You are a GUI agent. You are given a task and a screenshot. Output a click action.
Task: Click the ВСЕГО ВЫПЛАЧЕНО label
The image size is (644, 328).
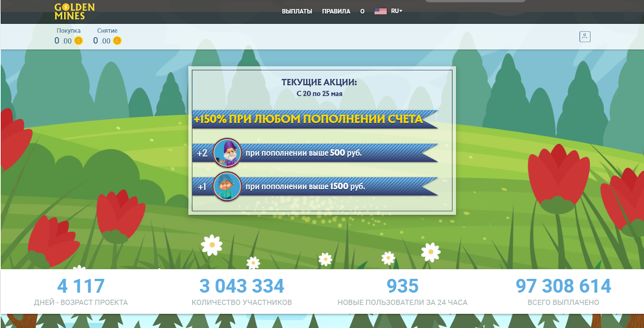click(563, 302)
